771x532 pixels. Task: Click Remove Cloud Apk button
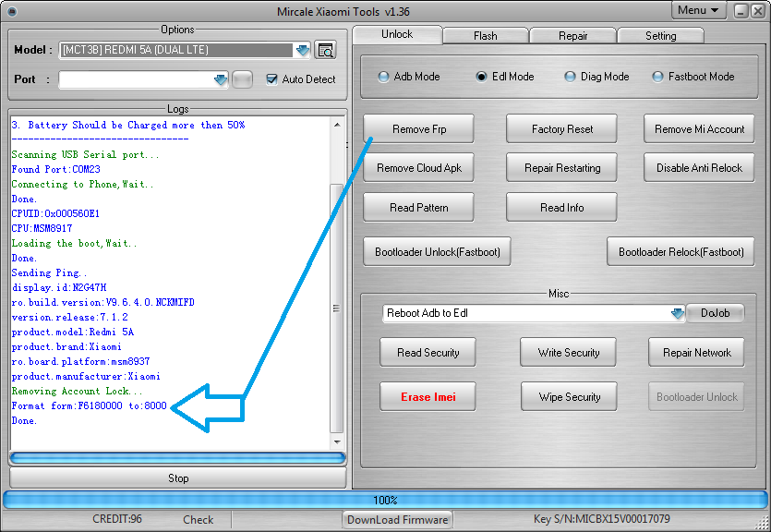[419, 168]
